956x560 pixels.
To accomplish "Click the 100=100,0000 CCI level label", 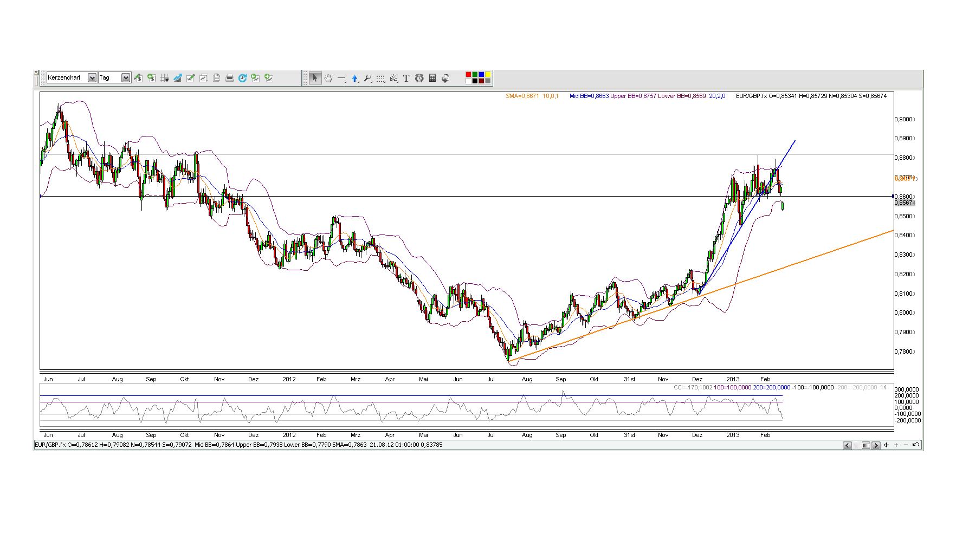I will [733, 388].
